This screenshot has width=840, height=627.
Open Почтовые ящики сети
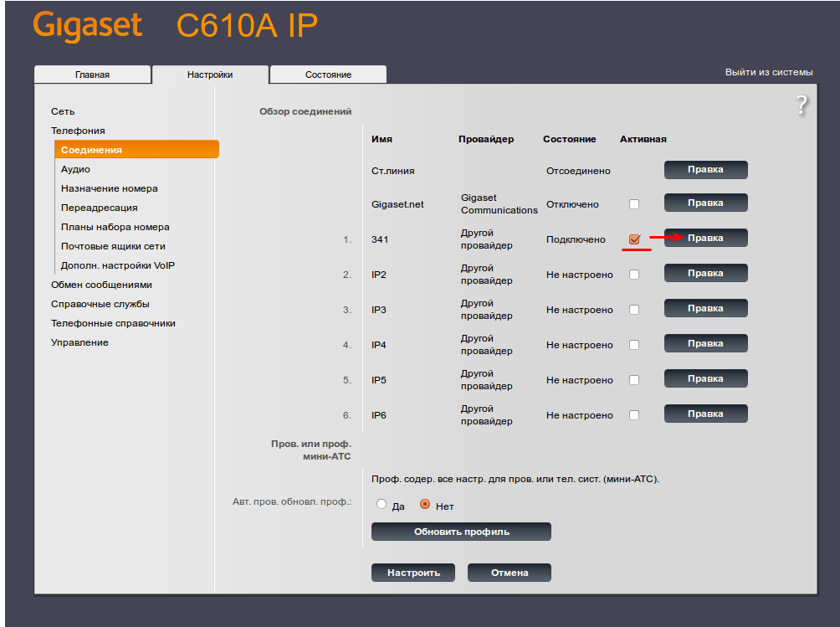[x=113, y=246]
